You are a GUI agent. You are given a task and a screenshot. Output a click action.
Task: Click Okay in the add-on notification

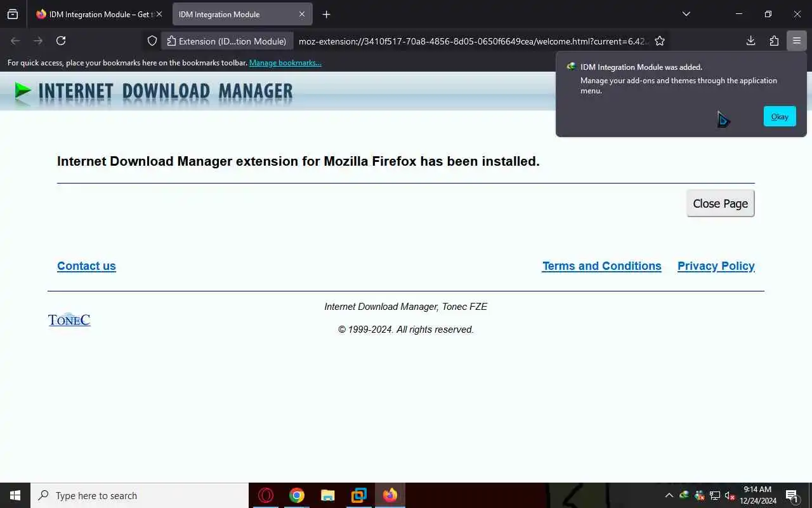click(x=780, y=116)
